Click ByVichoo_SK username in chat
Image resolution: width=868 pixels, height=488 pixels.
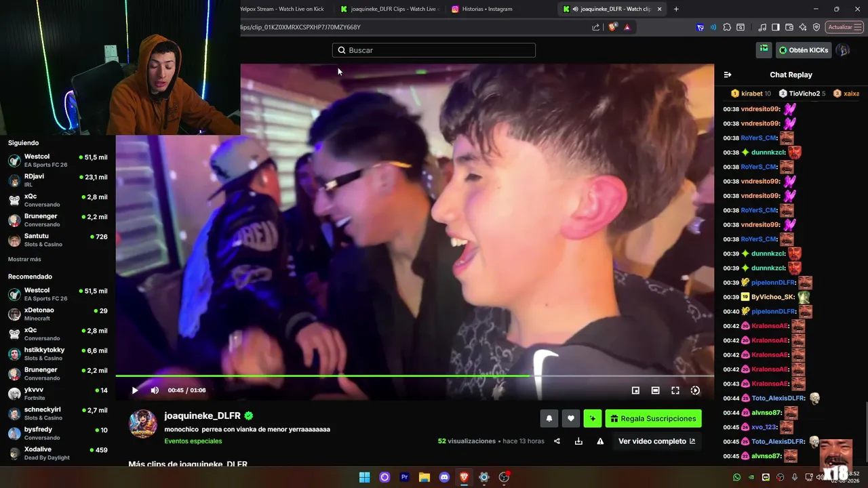772,297
